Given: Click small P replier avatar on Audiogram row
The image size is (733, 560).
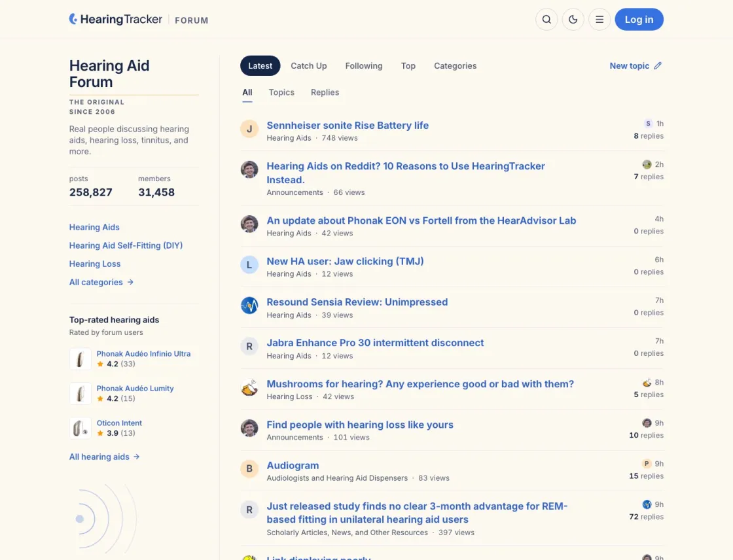Looking at the screenshot, I should (x=647, y=464).
